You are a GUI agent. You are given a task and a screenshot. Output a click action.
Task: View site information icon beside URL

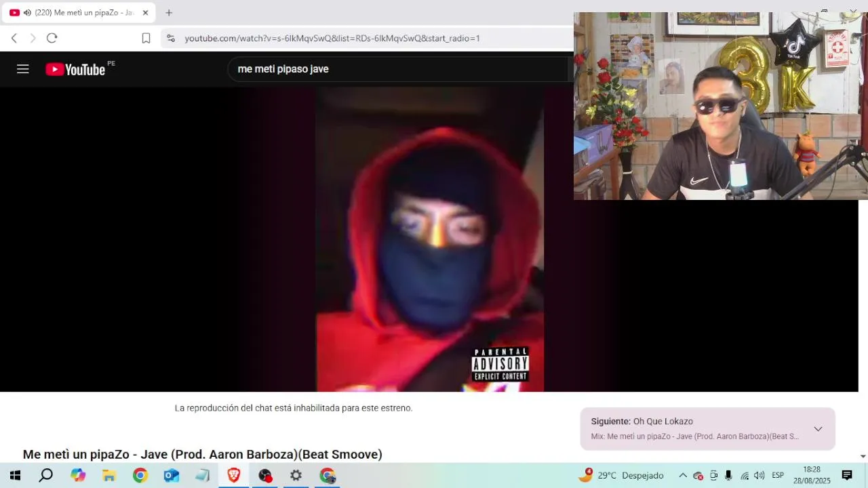(171, 38)
